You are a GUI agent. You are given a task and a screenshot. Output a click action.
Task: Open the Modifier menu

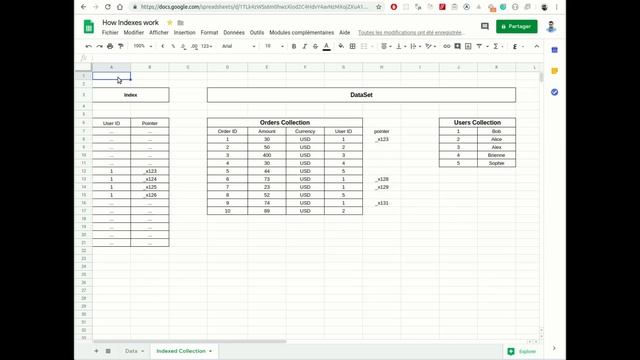pyautogui.click(x=133, y=33)
